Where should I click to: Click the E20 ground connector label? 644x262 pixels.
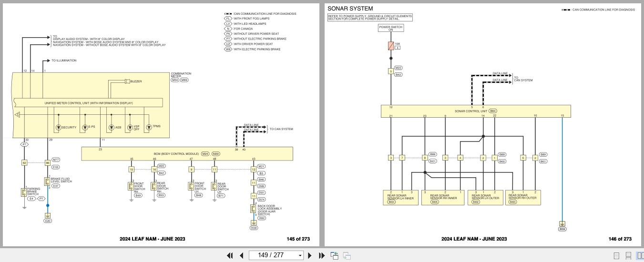[x=47, y=221]
